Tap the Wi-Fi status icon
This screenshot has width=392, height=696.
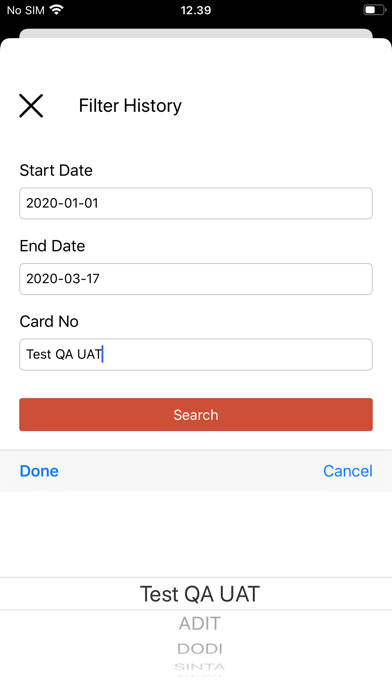tap(56, 10)
